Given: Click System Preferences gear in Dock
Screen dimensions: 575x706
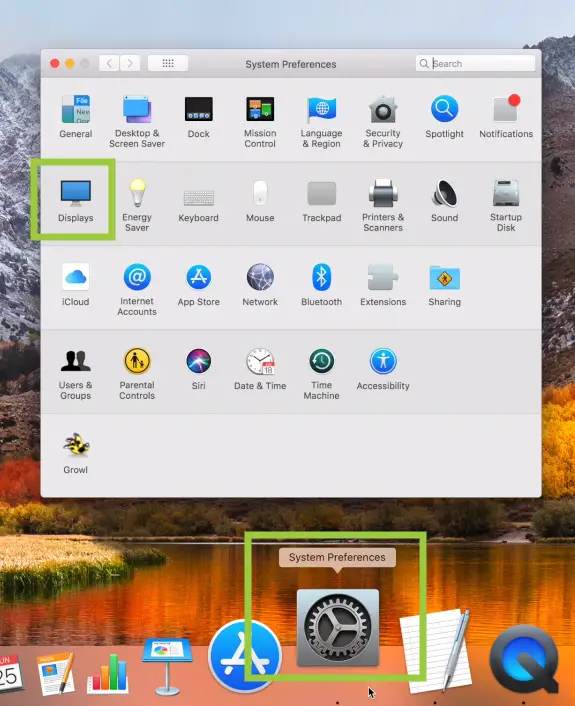Looking at the screenshot, I should click(x=338, y=627).
